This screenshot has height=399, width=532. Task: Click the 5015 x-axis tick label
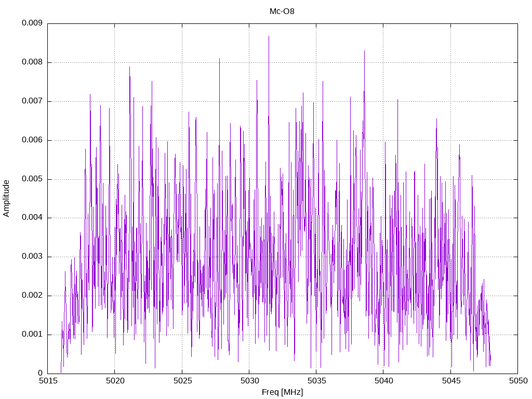[48, 381]
